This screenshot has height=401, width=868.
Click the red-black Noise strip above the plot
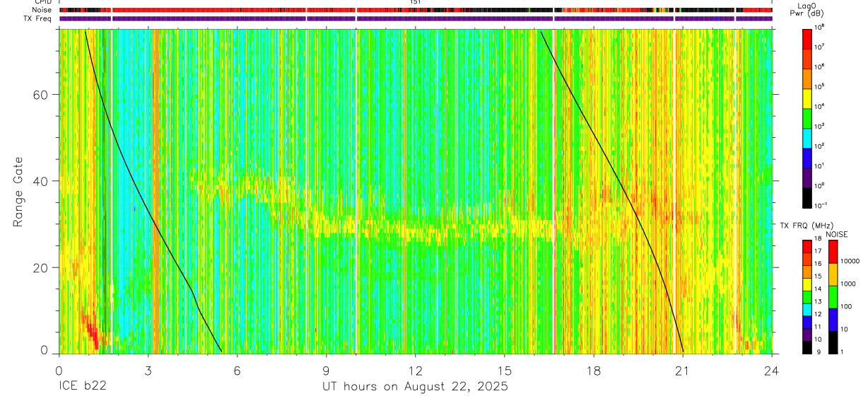tap(416, 10)
